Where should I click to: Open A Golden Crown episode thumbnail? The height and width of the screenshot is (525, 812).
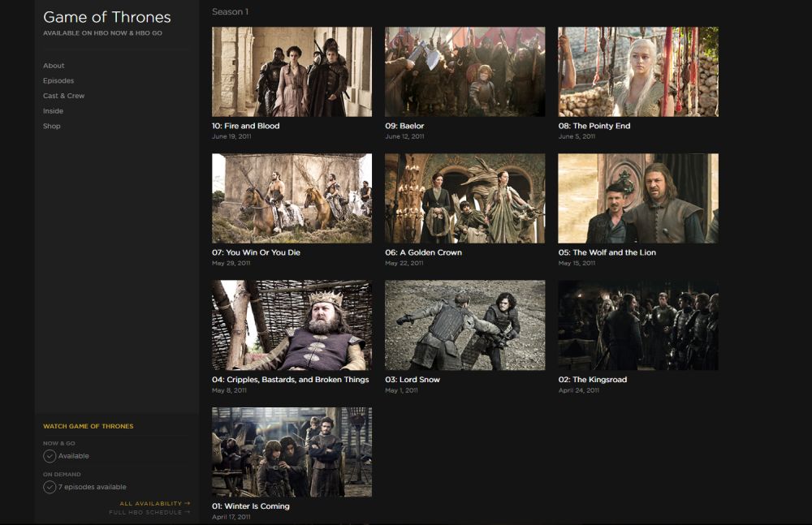tap(465, 198)
